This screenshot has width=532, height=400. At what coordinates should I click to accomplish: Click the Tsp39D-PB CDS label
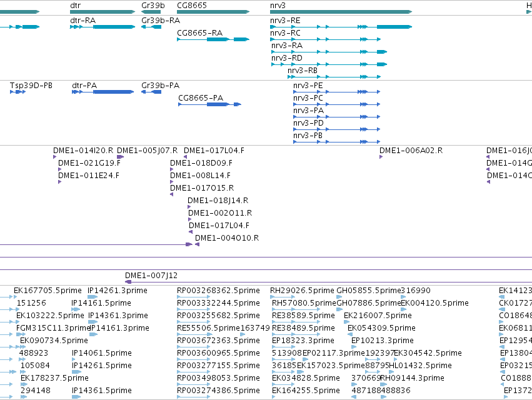click(31, 86)
